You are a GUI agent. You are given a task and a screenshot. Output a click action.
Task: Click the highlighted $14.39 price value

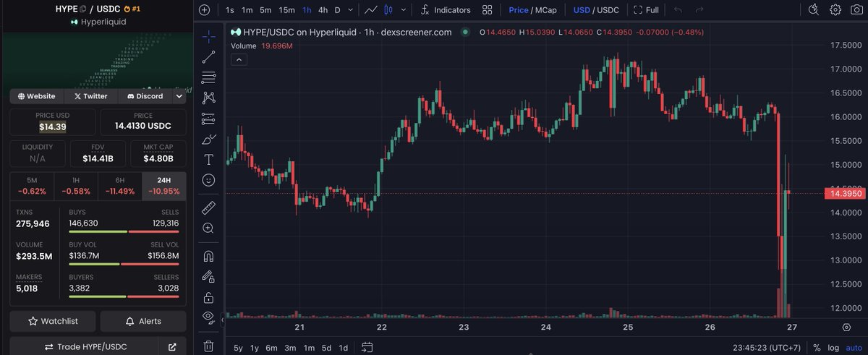pos(53,127)
